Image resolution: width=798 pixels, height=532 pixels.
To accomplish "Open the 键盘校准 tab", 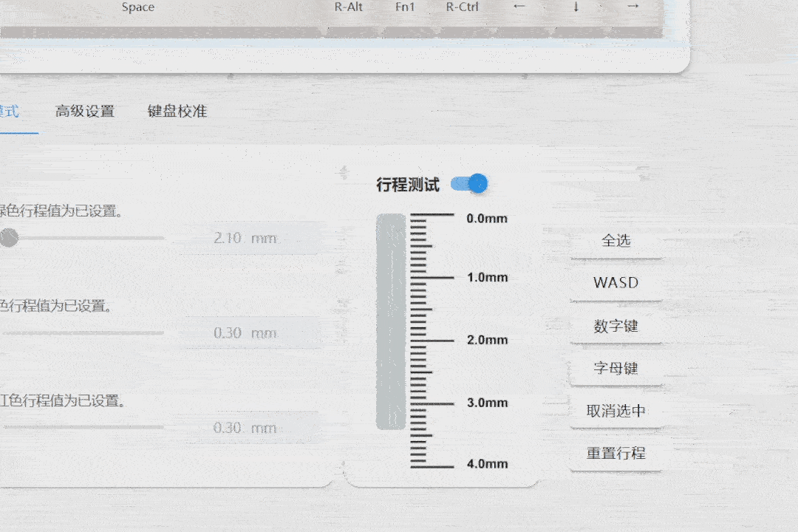I will (175, 111).
